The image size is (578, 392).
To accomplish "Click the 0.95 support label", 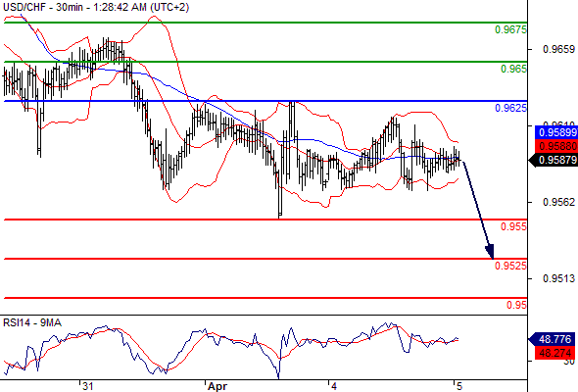I will pos(516,305).
